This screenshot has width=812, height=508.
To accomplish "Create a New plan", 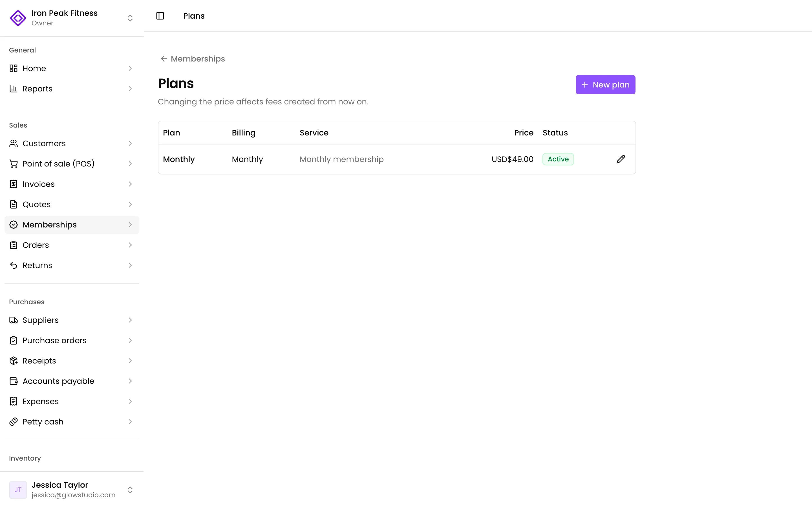I will pyautogui.click(x=605, y=85).
